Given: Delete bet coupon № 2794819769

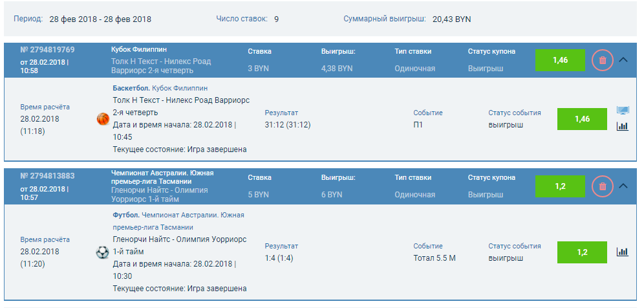Looking at the screenshot, I should click(x=603, y=60).
